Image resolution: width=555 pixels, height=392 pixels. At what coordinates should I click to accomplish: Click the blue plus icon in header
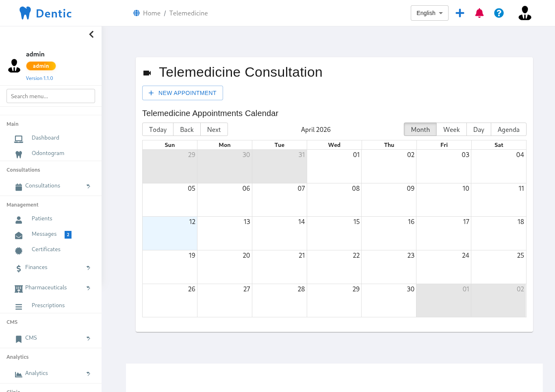coord(460,13)
